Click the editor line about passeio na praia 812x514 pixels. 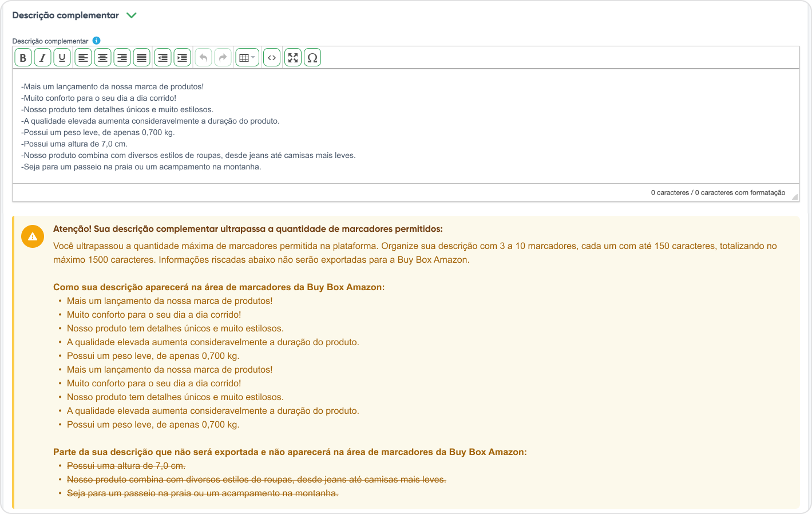tap(141, 167)
